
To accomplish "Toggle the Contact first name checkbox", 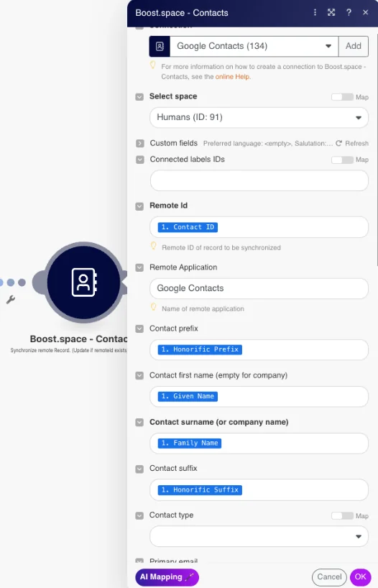I will 139,376.
